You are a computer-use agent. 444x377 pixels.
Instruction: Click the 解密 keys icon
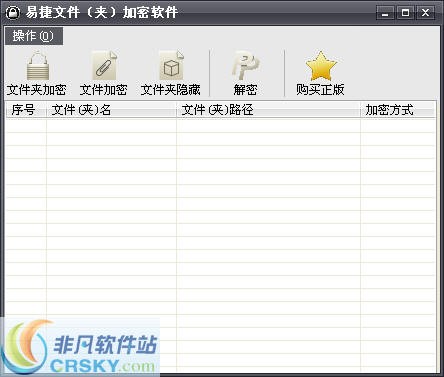pyautogui.click(x=246, y=65)
